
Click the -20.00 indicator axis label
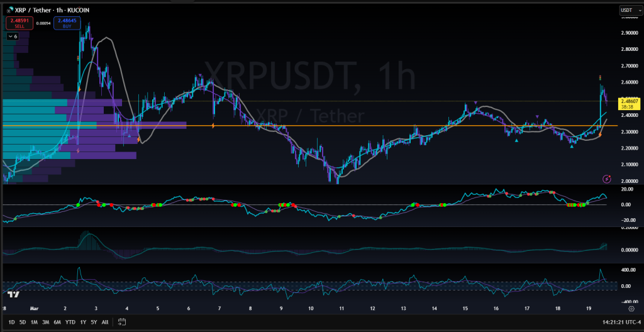point(628,220)
